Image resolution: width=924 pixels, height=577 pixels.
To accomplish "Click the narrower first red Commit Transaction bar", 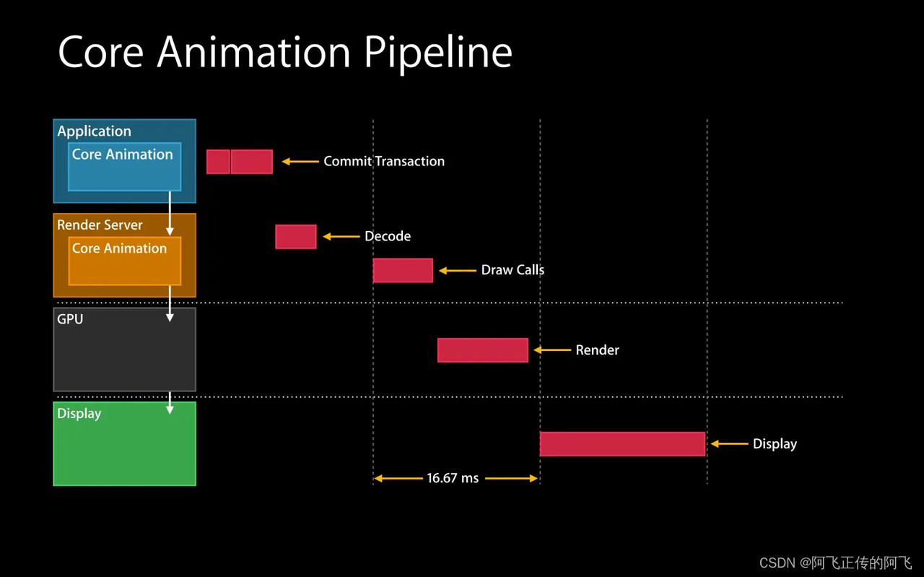I will [x=218, y=162].
